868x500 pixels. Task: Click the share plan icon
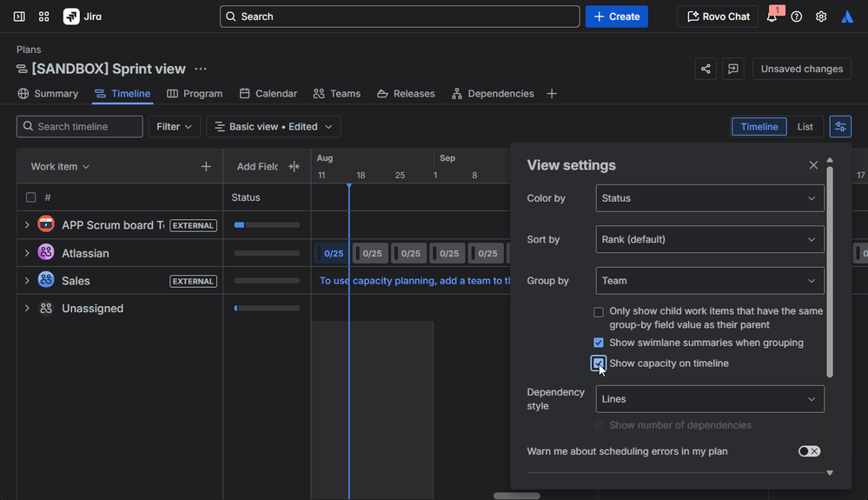click(706, 69)
